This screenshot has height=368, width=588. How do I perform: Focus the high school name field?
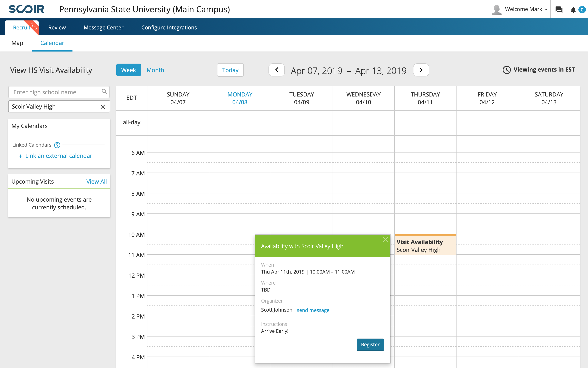(x=59, y=92)
